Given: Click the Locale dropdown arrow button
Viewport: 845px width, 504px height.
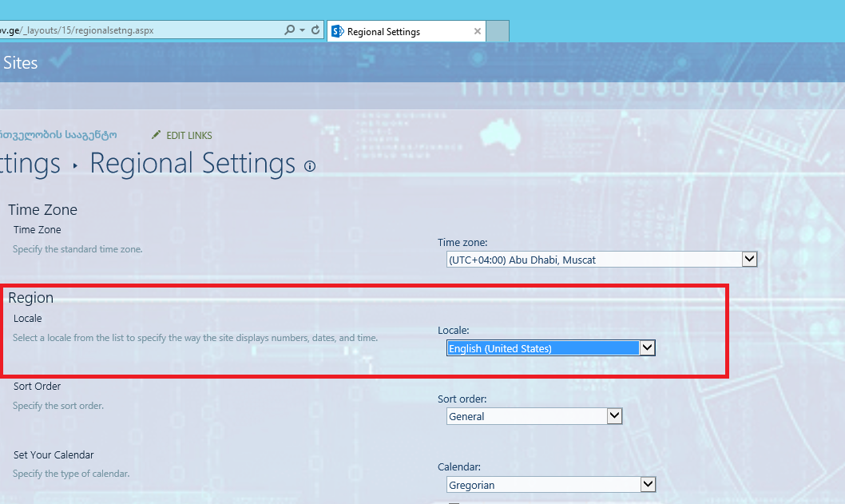Looking at the screenshot, I should 647,348.
